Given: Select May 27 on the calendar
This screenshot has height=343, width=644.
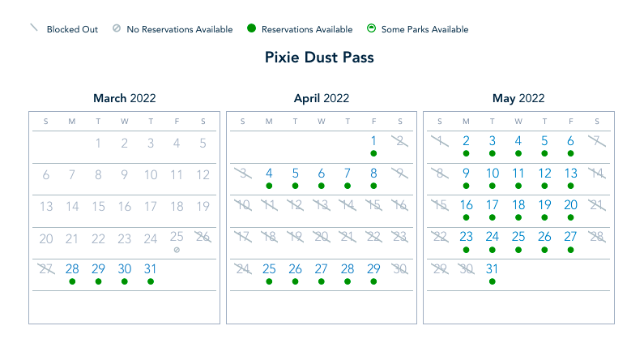Looking at the screenshot, I should pyautogui.click(x=571, y=237).
